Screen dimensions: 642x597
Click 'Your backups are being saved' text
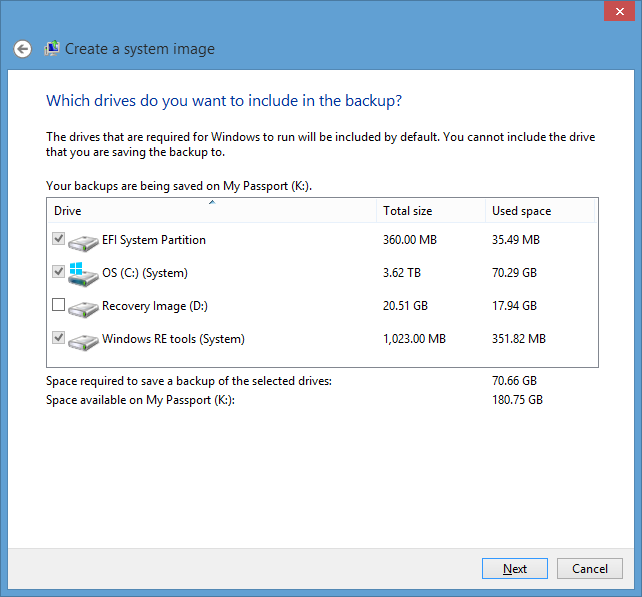pyautogui.click(x=179, y=186)
